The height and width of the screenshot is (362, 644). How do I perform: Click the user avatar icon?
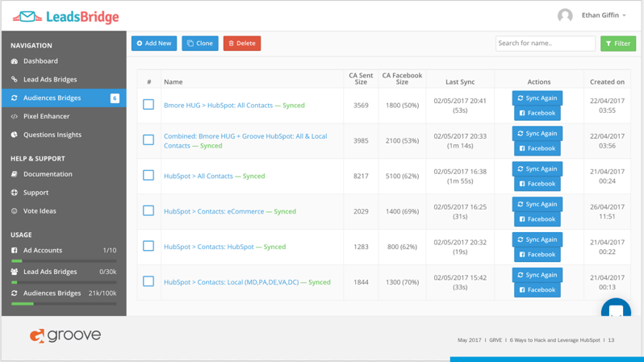[x=565, y=15]
